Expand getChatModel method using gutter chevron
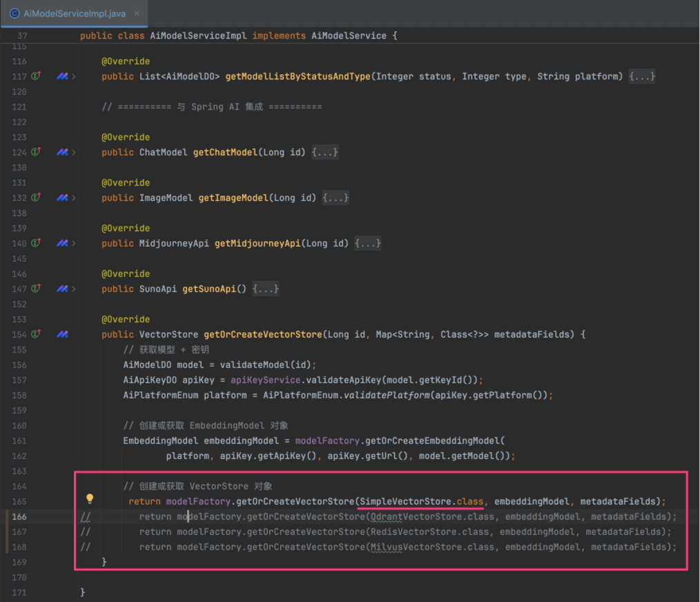700x602 pixels. (x=74, y=152)
